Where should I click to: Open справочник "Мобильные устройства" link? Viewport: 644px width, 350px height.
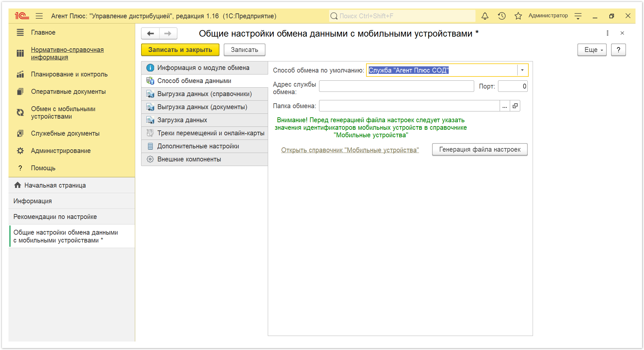pyautogui.click(x=350, y=150)
